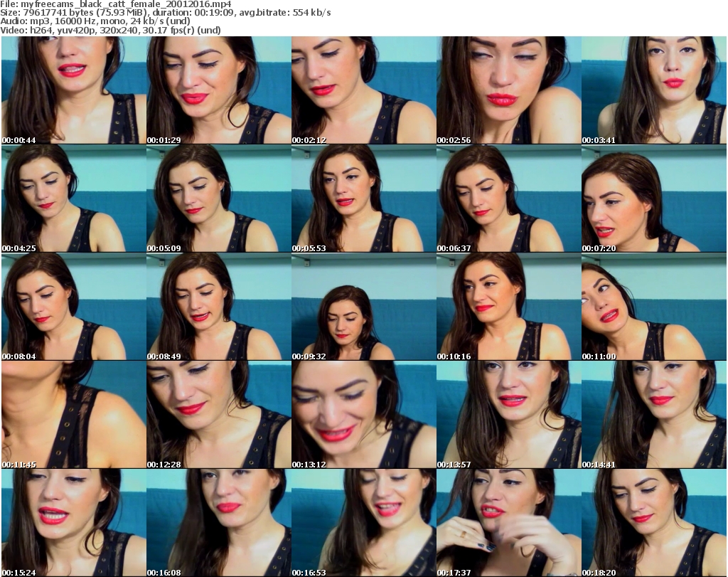728x577 pixels.
Task: Choose the frame marked 00:05:09
Action: [x=219, y=198]
